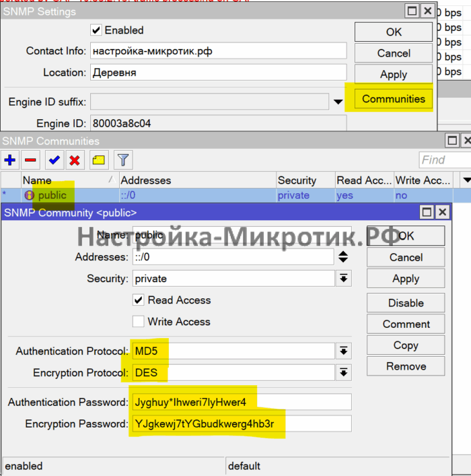This screenshot has width=471, height=476.
Task: Close the SNMP Settings window
Action: coord(428,11)
